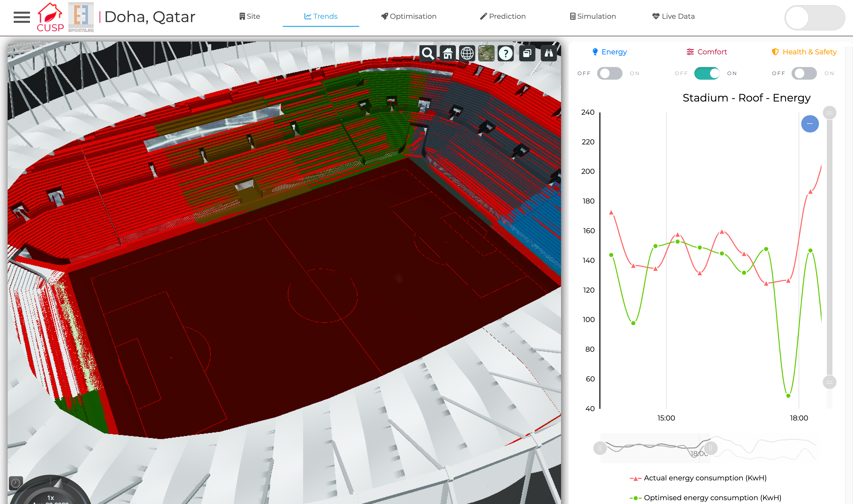Click the right grip of time range scrollbar

[x=710, y=448]
